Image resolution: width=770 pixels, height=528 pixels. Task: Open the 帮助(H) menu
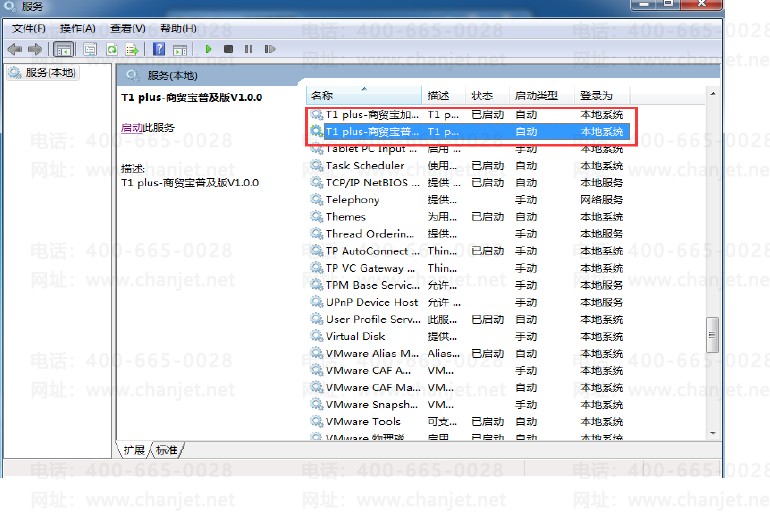pyautogui.click(x=178, y=28)
